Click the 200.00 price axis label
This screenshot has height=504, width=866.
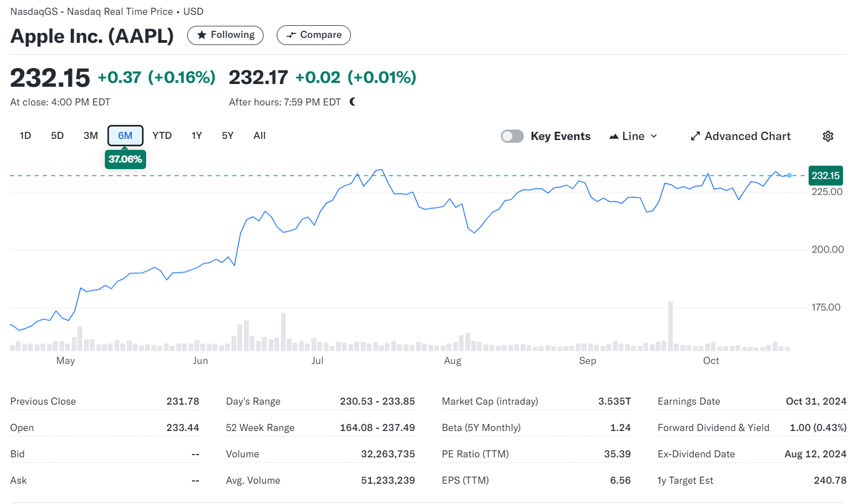point(828,249)
